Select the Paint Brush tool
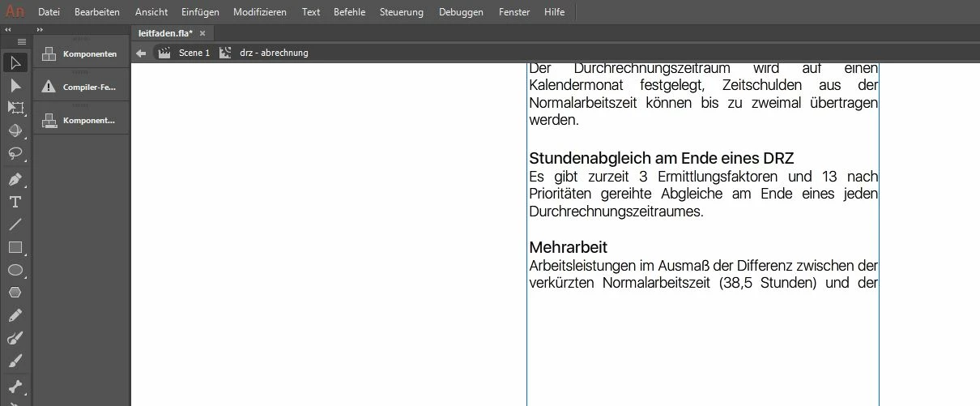This screenshot has width=980, height=406. (15, 338)
